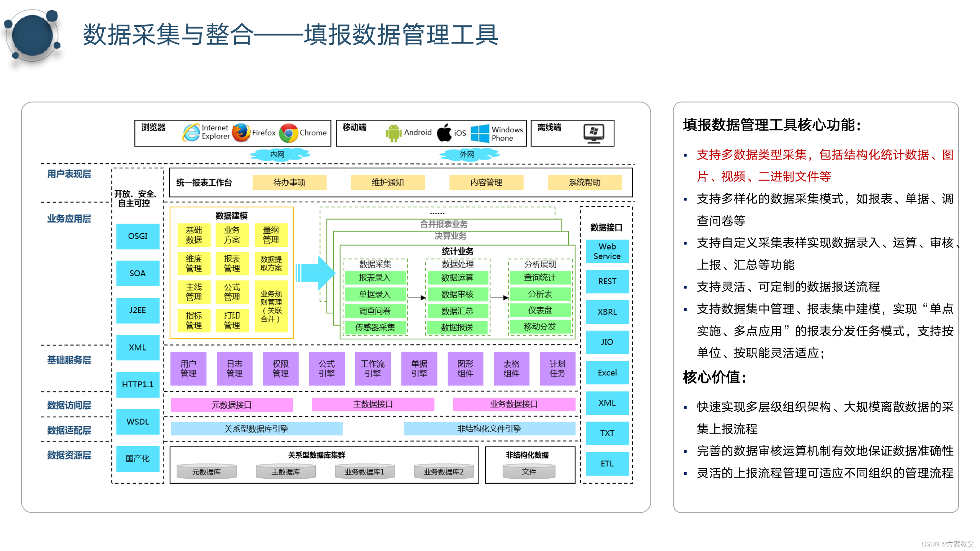Click the 关系型数据库引擎 bar
This screenshot has width=980, height=551.
coord(256,429)
